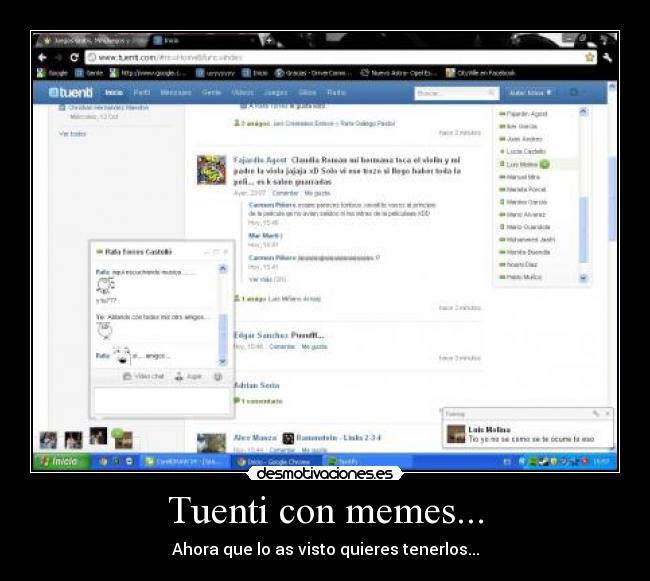This screenshot has height=581, width=650.
Task: Open a new browser tab
Action: [x=269, y=40]
